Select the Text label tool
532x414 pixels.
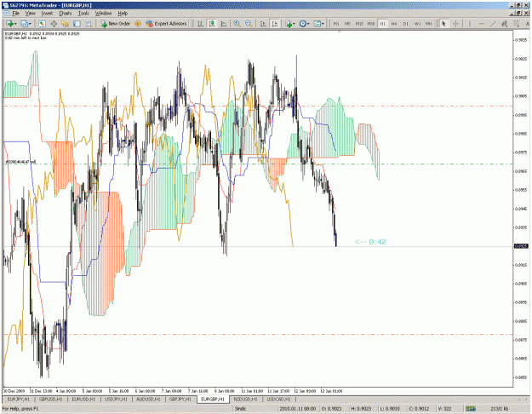527,24
